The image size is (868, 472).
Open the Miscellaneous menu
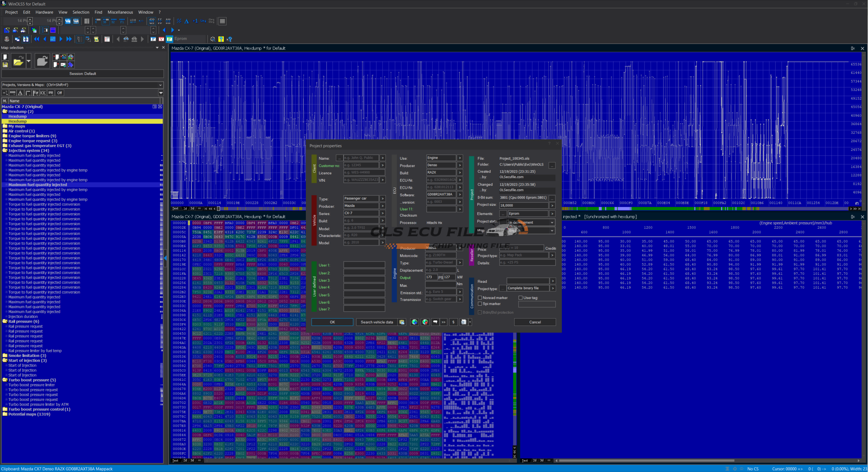coord(120,12)
